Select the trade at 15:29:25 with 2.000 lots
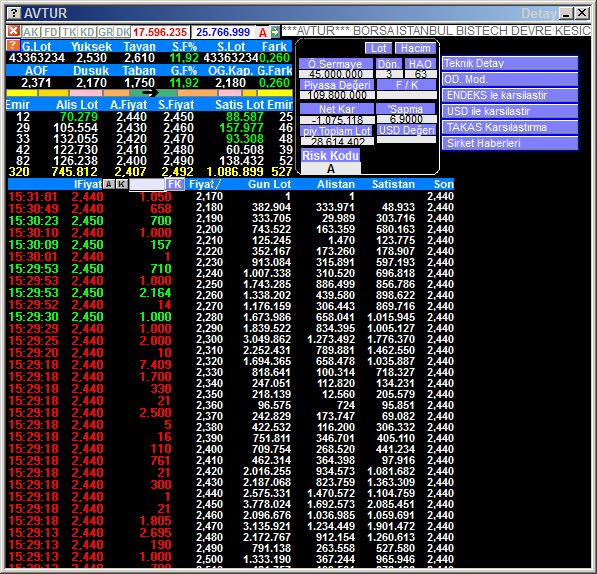The image size is (597, 574). [90, 341]
